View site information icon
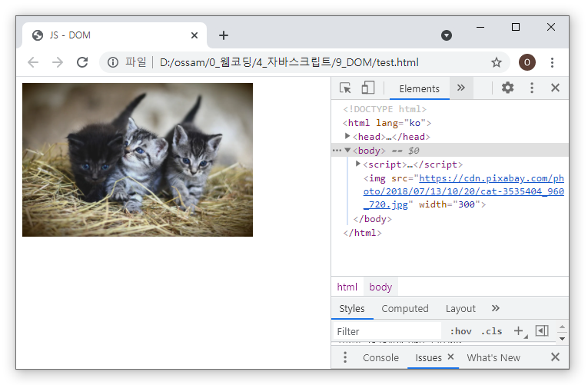The height and width of the screenshot is (385, 588). tap(113, 62)
